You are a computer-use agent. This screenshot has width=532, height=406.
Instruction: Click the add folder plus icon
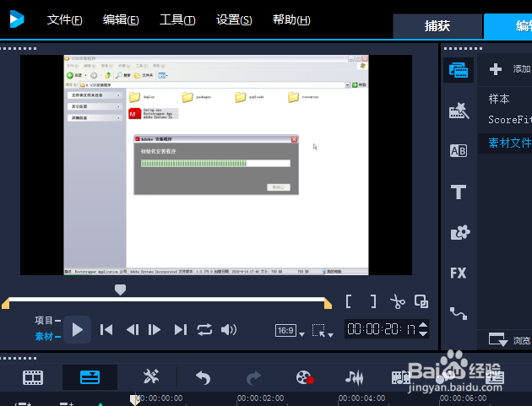[x=496, y=69]
